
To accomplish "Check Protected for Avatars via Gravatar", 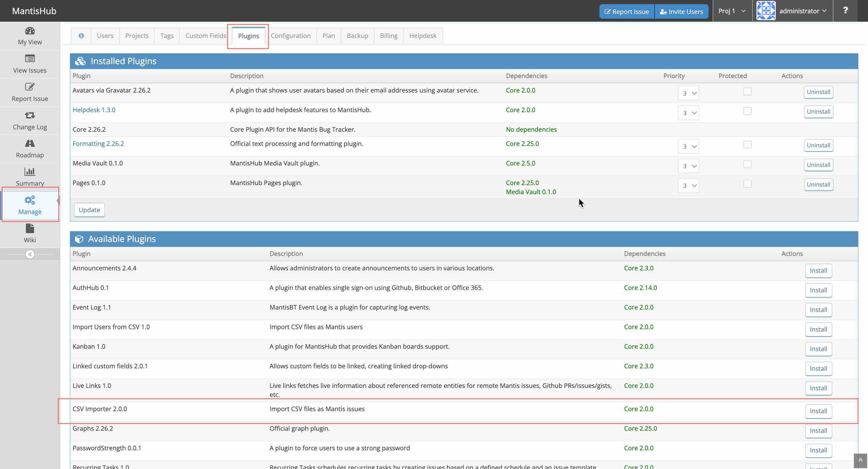I will 747,91.
